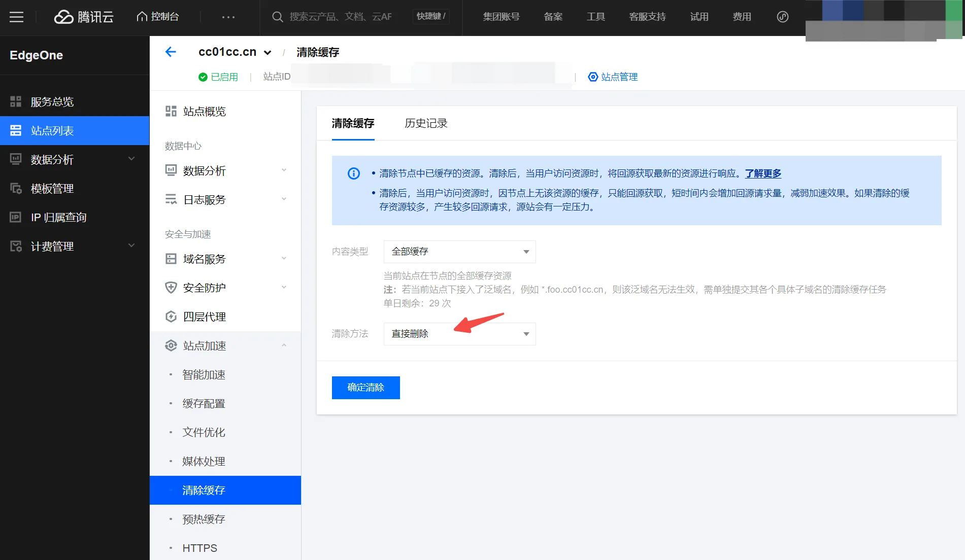Click the 快捷键 shortcut hint
The width and height of the screenshot is (965, 560).
(x=431, y=16)
